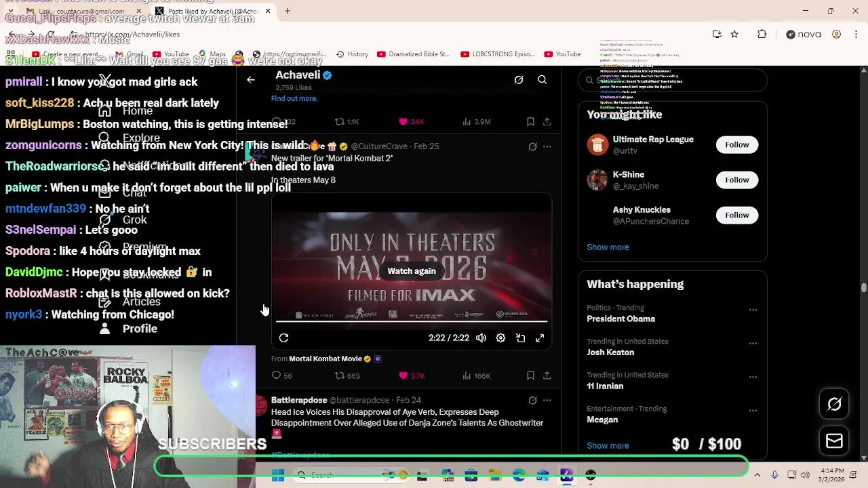Enable picture-in-picture for the trailer
This screenshot has height=488, width=868.
tap(520, 338)
